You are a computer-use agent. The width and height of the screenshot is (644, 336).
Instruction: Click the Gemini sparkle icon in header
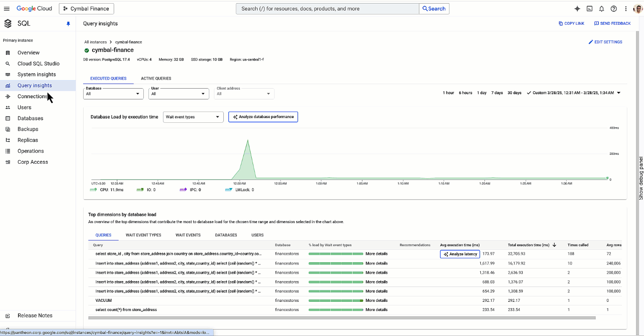pos(577,9)
